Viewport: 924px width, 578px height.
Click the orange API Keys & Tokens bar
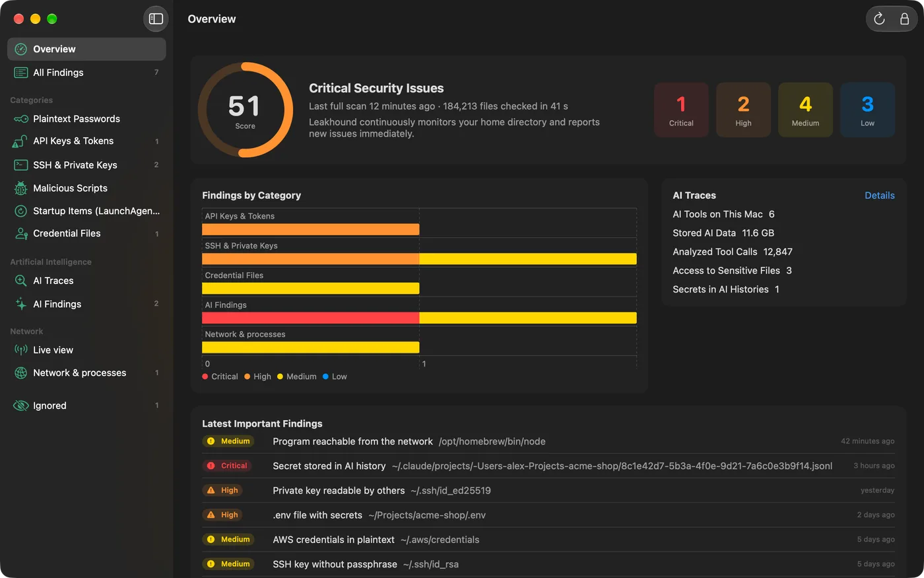pyautogui.click(x=310, y=229)
